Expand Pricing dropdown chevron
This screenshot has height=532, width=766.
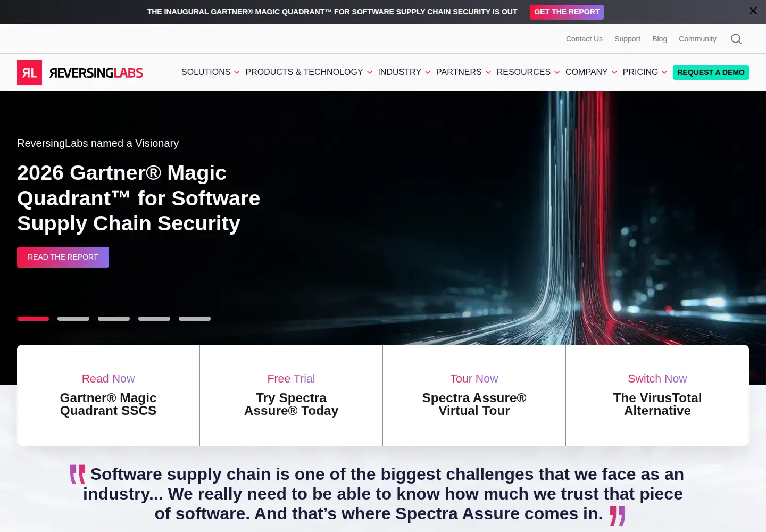pos(664,72)
